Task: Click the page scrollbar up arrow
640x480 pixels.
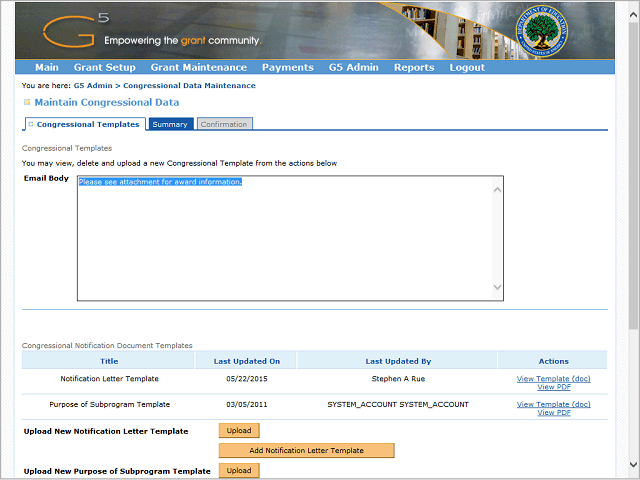Action: pos(633,15)
